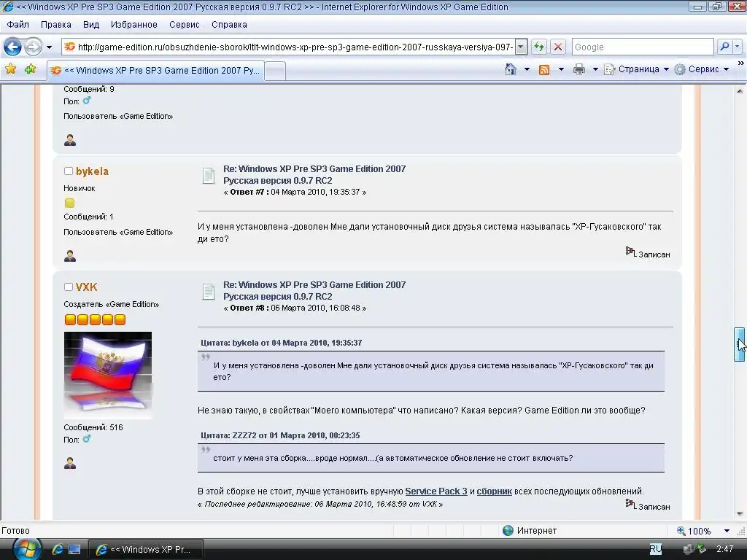Click VXK's gender icon
This screenshot has height=560, width=747.
[x=86, y=439]
